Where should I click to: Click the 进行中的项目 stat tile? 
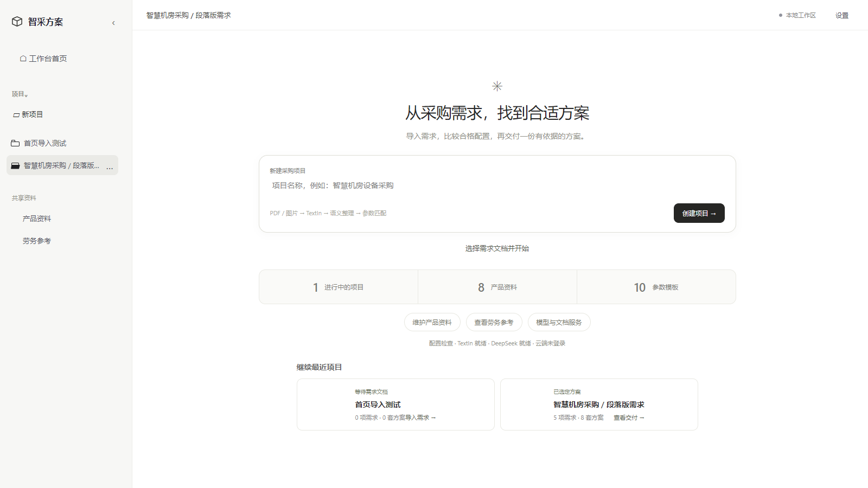click(x=339, y=287)
